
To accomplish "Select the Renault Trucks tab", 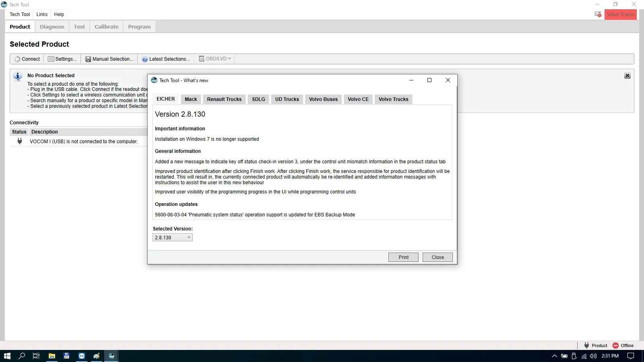I will (224, 99).
